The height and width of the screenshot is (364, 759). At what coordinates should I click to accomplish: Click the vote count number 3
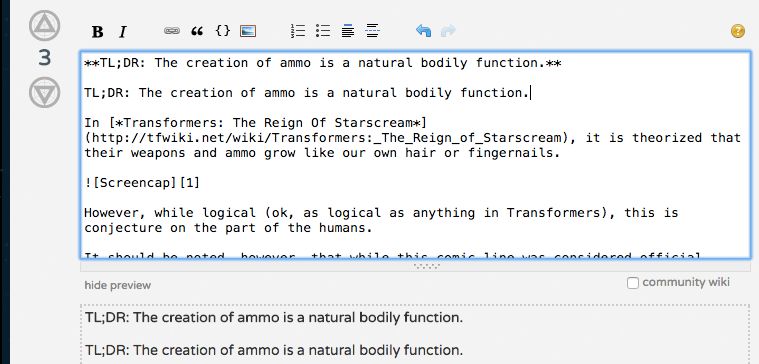45,58
